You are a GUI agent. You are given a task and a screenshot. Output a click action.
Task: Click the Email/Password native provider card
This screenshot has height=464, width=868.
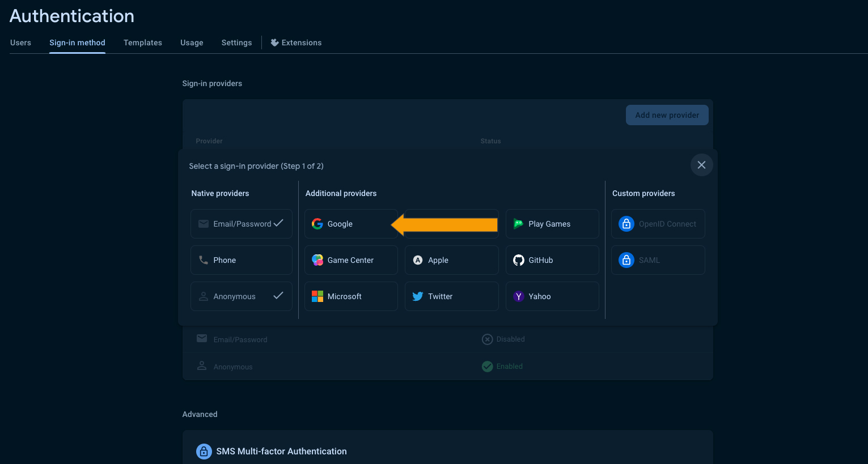[242, 224]
